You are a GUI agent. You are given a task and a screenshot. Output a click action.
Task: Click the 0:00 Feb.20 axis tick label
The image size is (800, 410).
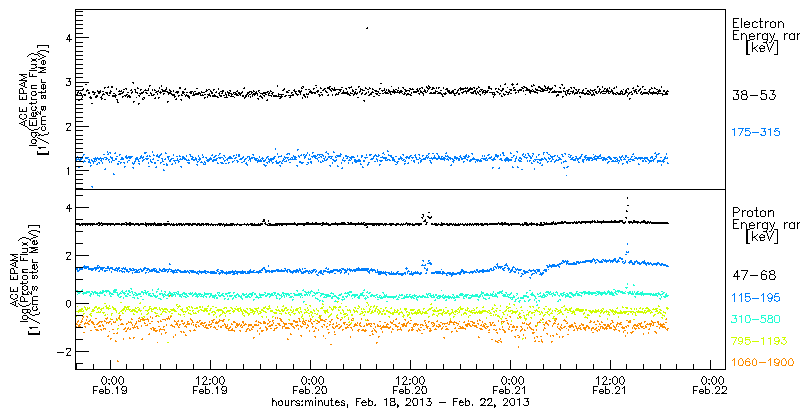pos(311,385)
